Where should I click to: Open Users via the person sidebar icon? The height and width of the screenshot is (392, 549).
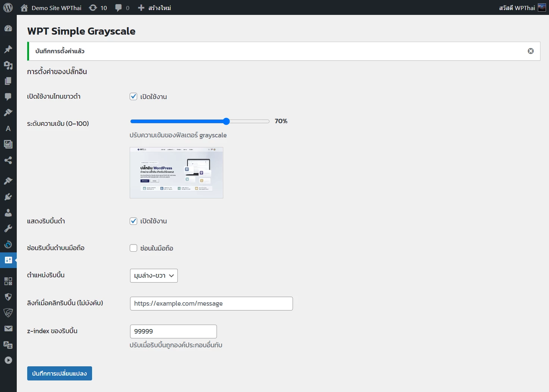click(x=8, y=213)
